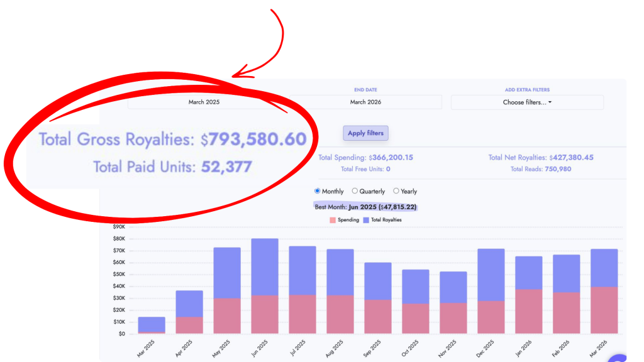Expand the Choose filters dropdown
Screen dimensions: 644x362
527,102
